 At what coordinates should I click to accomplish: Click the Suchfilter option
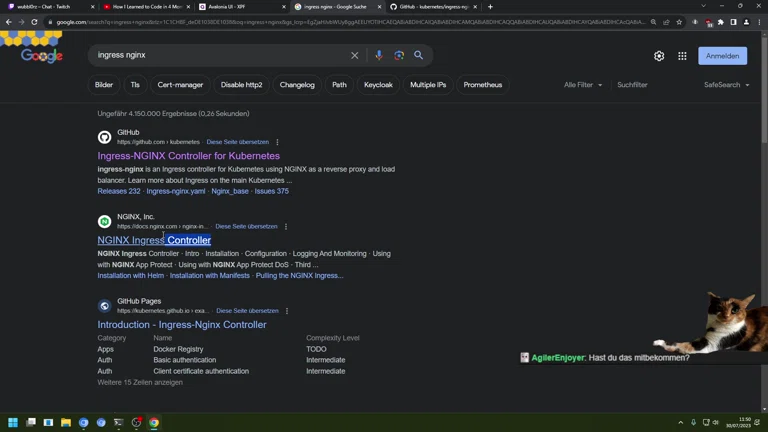point(632,85)
